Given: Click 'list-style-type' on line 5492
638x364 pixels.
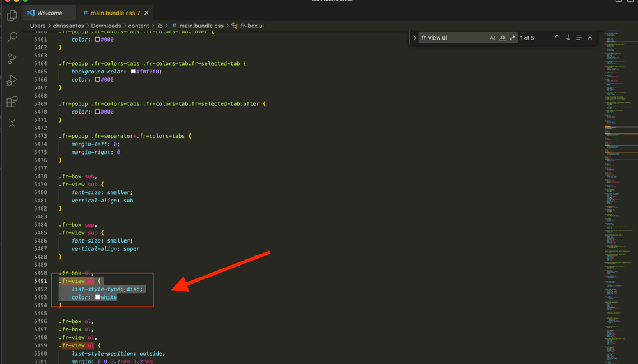Looking at the screenshot, I should [96, 289].
